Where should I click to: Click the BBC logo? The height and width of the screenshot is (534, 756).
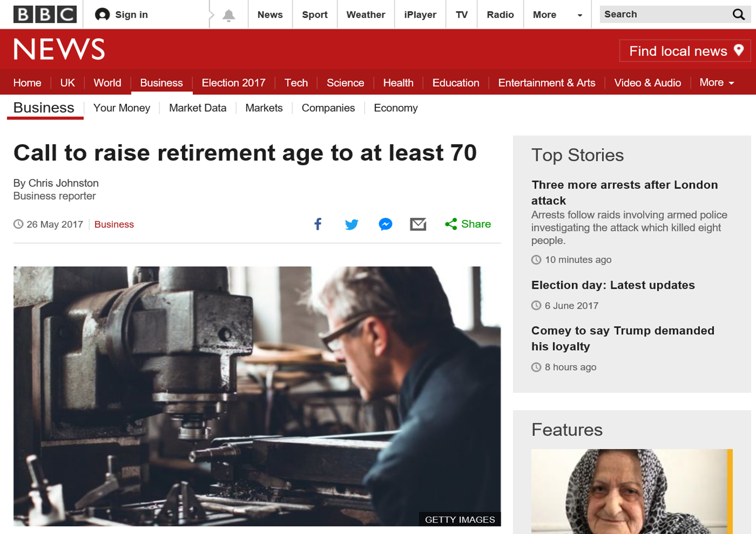click(x=45, y=14)
